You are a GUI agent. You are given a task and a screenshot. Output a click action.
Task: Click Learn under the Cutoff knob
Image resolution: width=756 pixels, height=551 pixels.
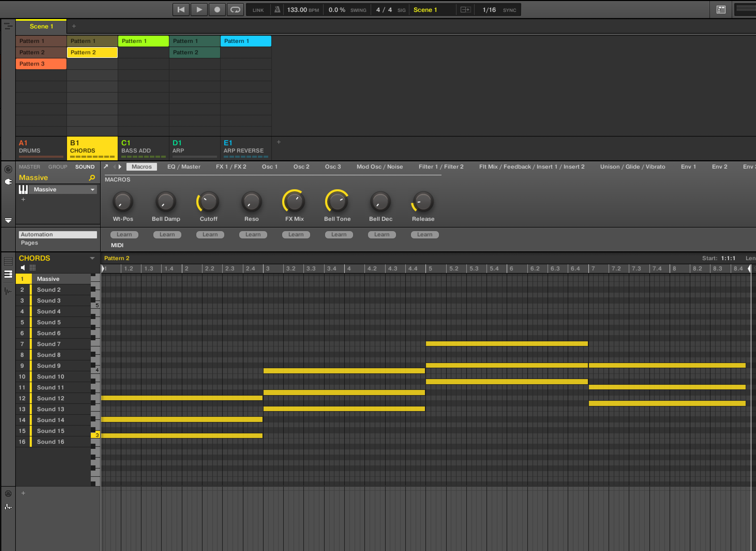pyautogui.click(x=210, y=235)
